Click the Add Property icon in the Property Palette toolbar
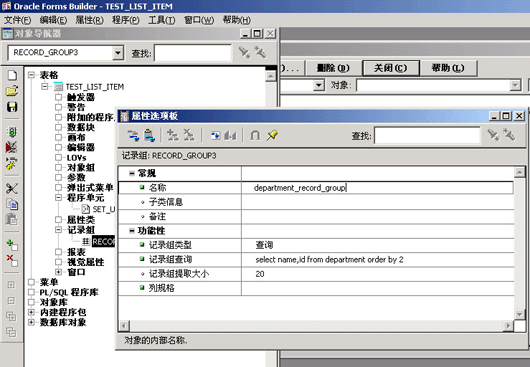 [x=173, y=135]
